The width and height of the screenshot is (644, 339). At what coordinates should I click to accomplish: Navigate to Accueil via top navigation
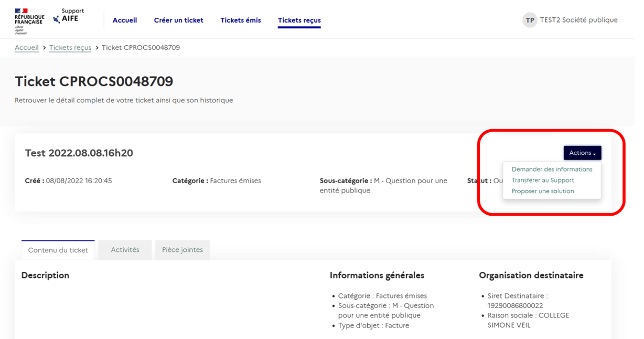tap(124, 20)
